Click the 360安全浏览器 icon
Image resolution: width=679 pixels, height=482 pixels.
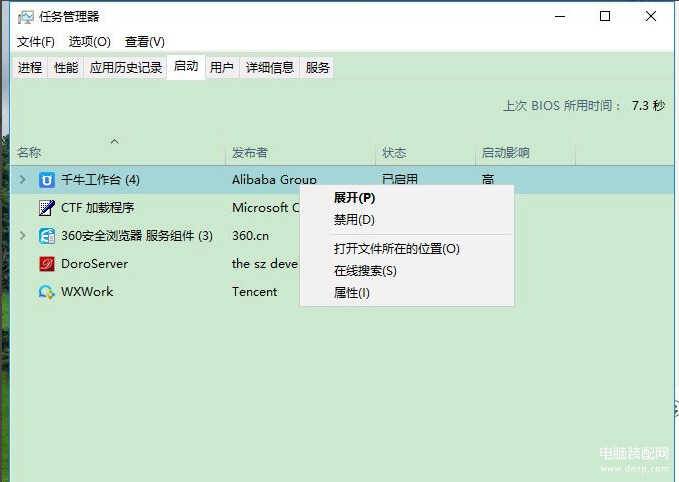click(x=47, y=236)
